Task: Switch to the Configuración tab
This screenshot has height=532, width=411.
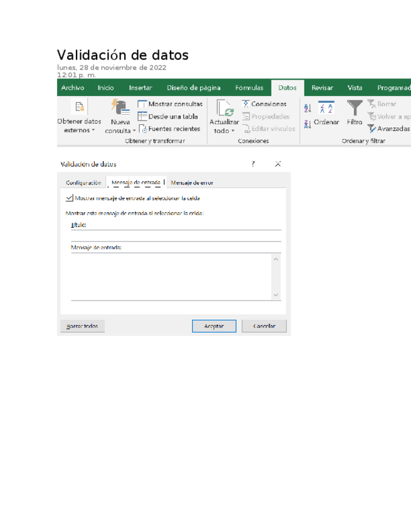Action: (83, 183)
